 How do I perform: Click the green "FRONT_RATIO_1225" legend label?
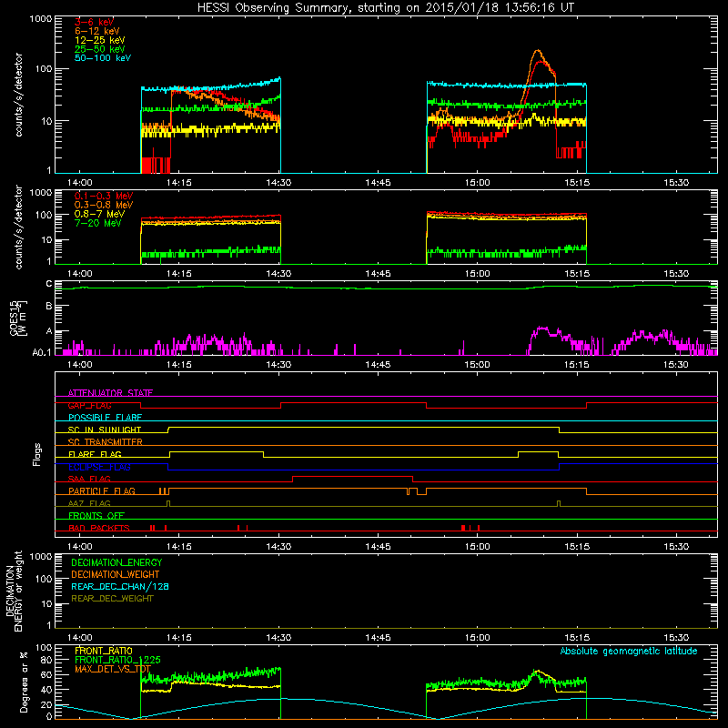tap(117, 660)
